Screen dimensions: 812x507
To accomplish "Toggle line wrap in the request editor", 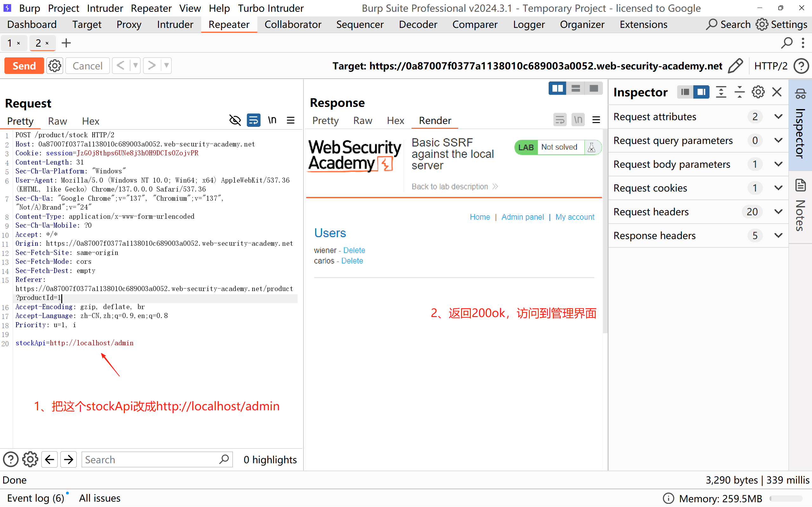I will pos(253,120).
